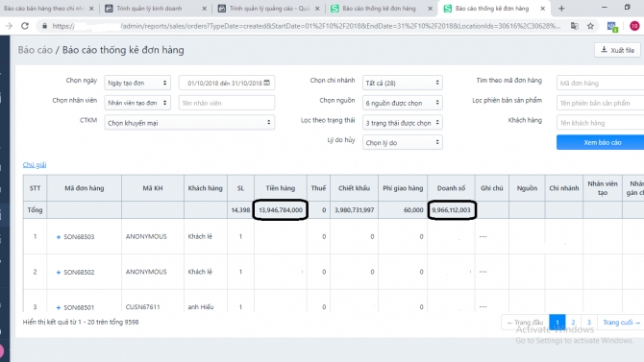
Task: Click the Xem báo cáo button
Action: [x=600, y=142]
